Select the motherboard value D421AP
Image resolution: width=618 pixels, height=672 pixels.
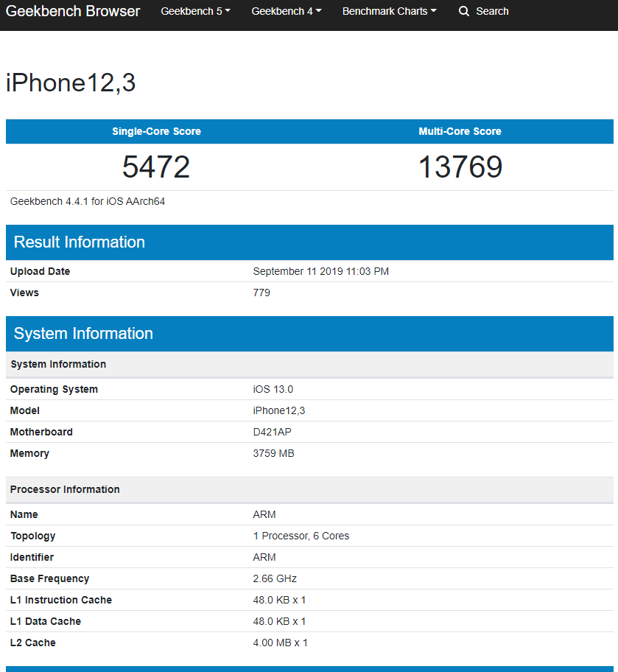click(x=272, y=432)
